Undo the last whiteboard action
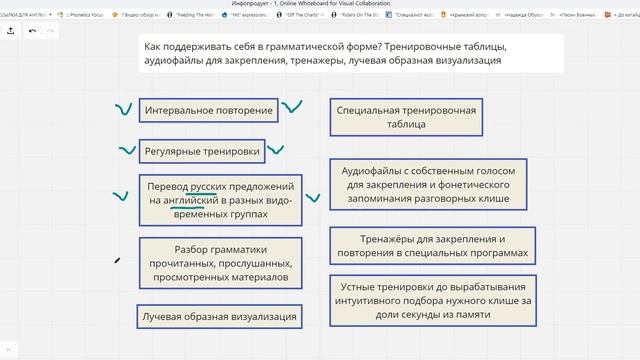Viewport: 640px width, 360px height. (x=32, y=31)
